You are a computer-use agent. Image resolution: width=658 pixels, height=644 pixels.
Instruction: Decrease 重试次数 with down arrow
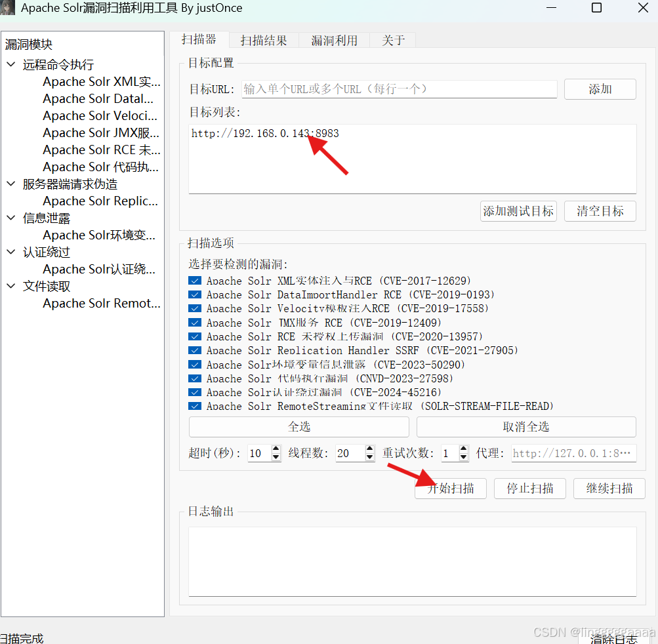[464, 457]
